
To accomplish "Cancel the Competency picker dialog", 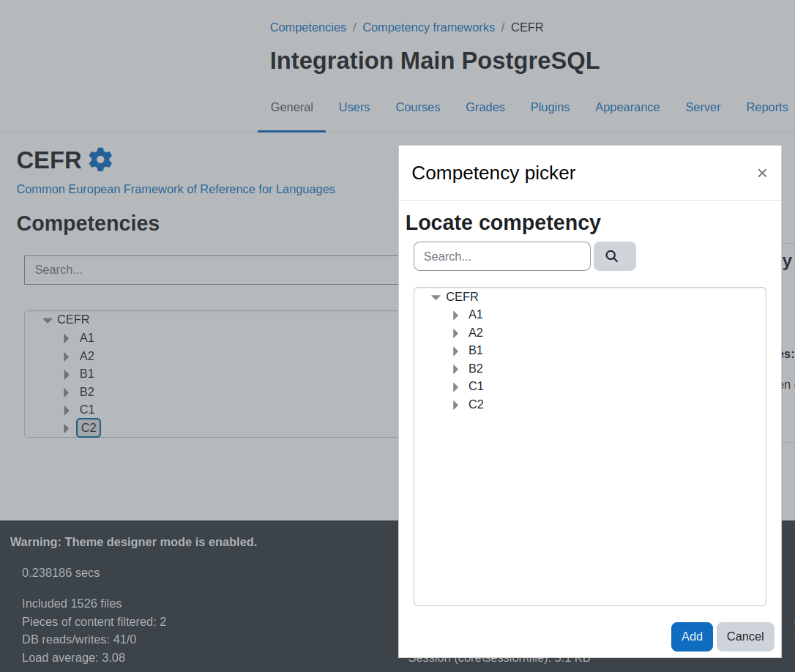I will click(x=744, y=637).
